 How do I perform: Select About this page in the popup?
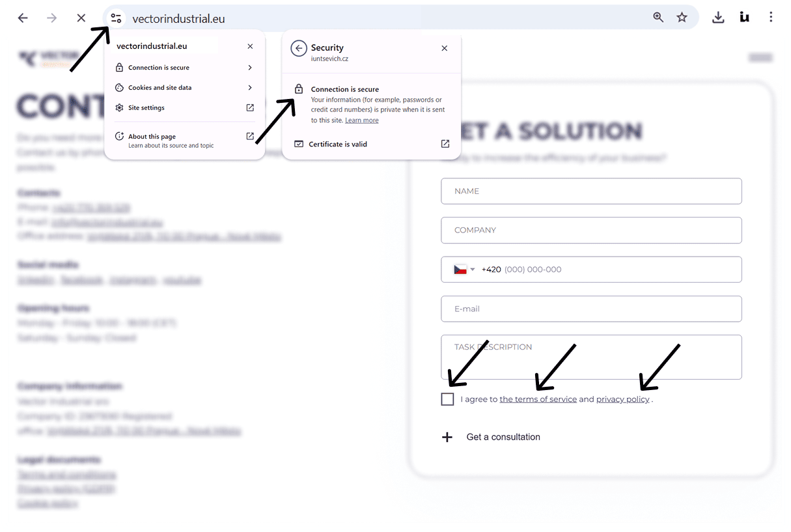(153, 136)
